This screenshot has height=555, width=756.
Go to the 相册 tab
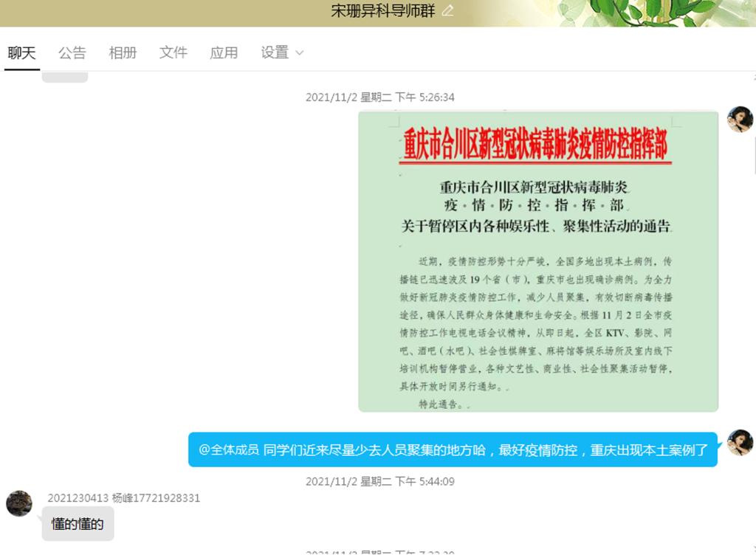coord(123,52)
